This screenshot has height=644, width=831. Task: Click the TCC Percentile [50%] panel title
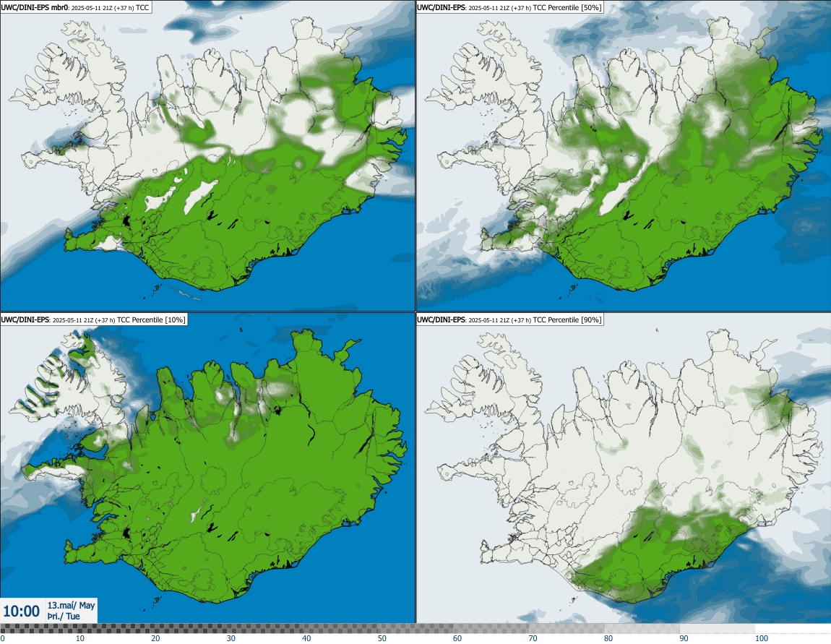click(x=511, y=7)
